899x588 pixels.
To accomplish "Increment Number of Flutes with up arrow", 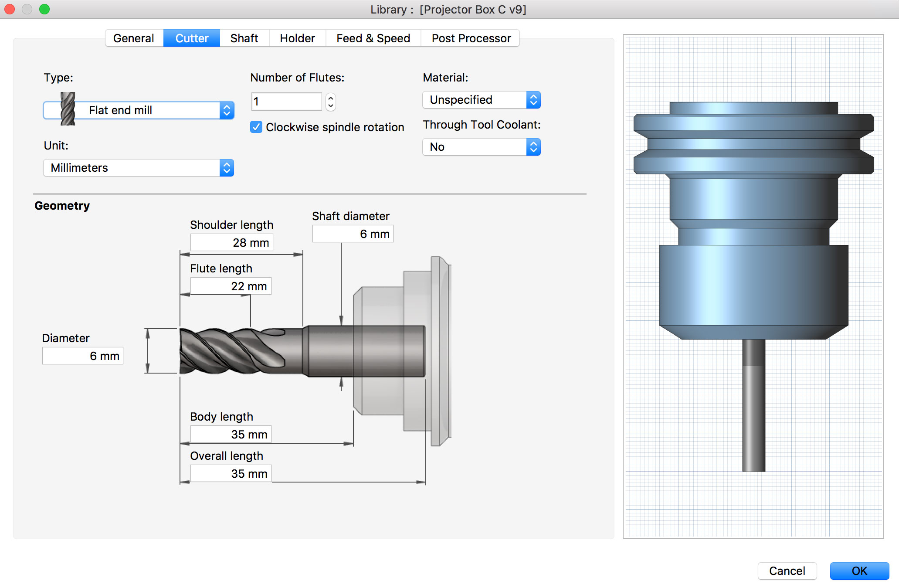I will coord(330,98).
